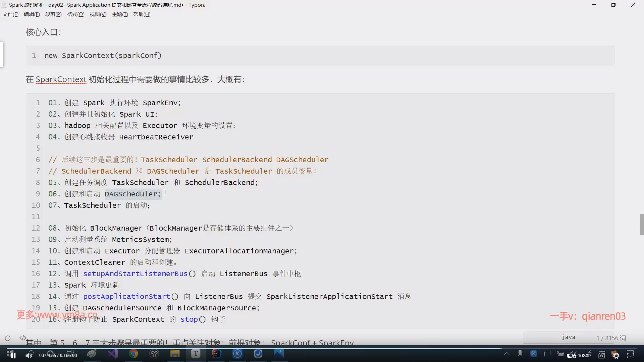This screenshot has height=362, width=644.
Task: Enter fullscreen video mode
Action: [631, 355]
